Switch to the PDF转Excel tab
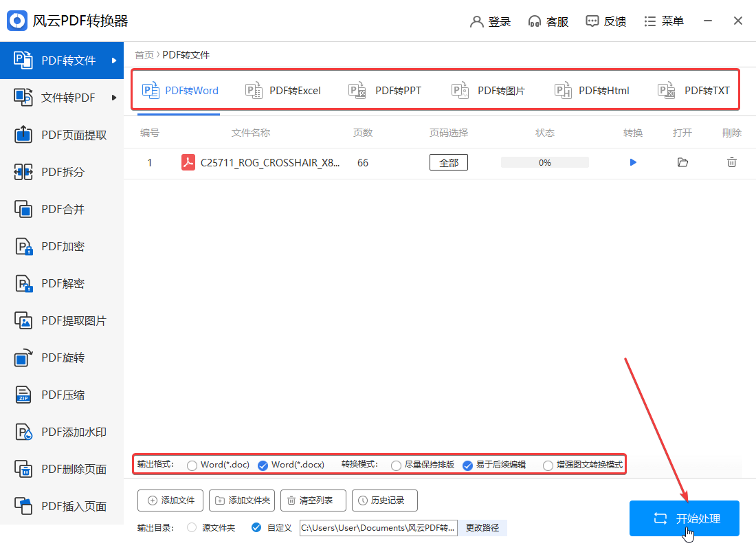This screenshot has height=550, width=756. [282, 91]
